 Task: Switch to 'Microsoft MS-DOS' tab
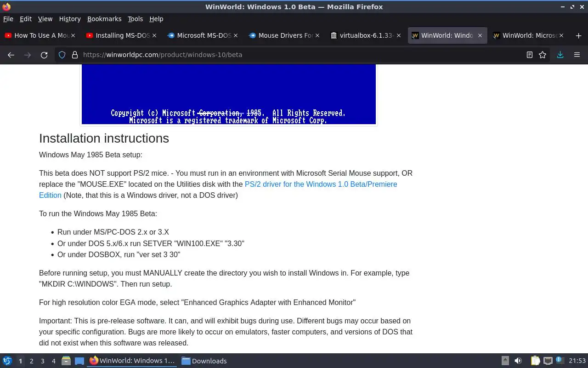click(203, 35)
